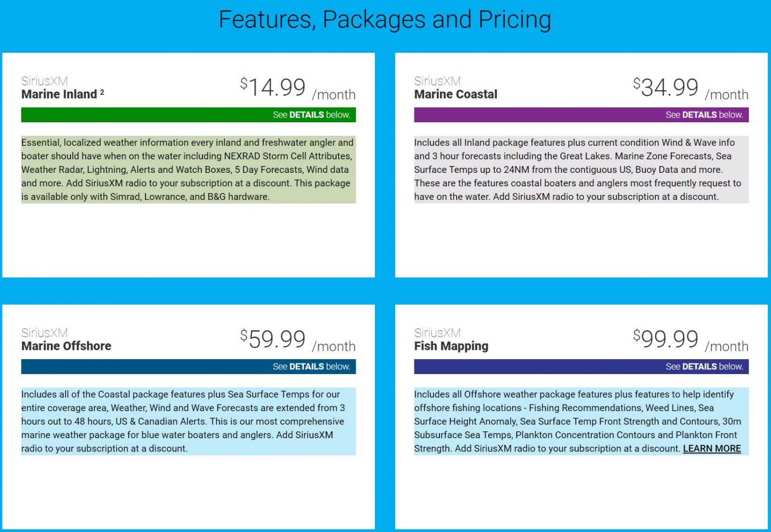771x532 pixels.
Task: Select the Marine Inland package title
Action: [x=59, y=94]
